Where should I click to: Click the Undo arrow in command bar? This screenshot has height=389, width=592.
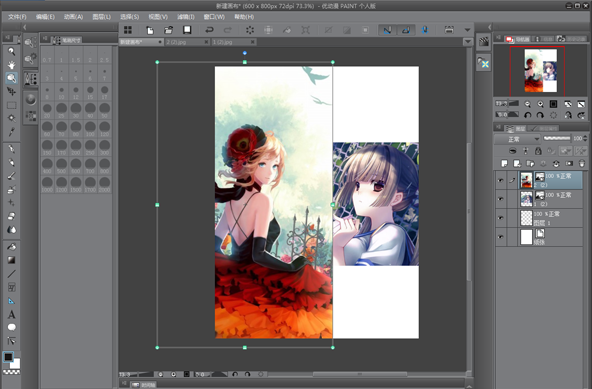[x=209, y=30]
